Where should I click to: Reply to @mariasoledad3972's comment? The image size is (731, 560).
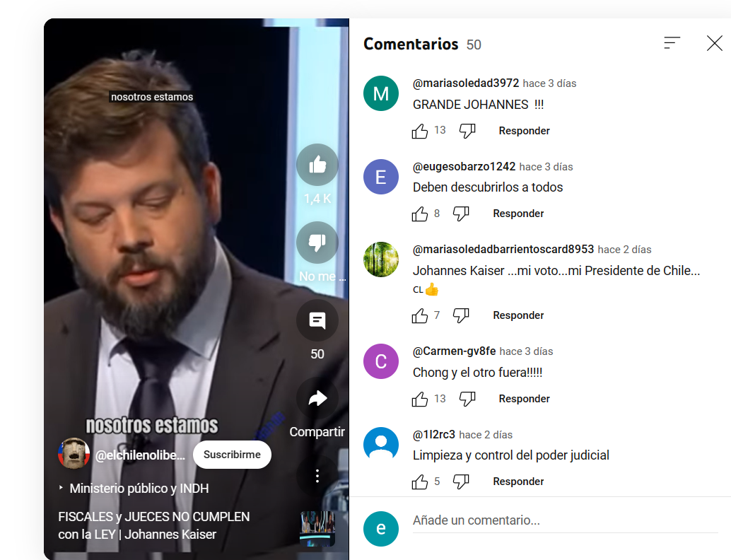click(524, 131)
